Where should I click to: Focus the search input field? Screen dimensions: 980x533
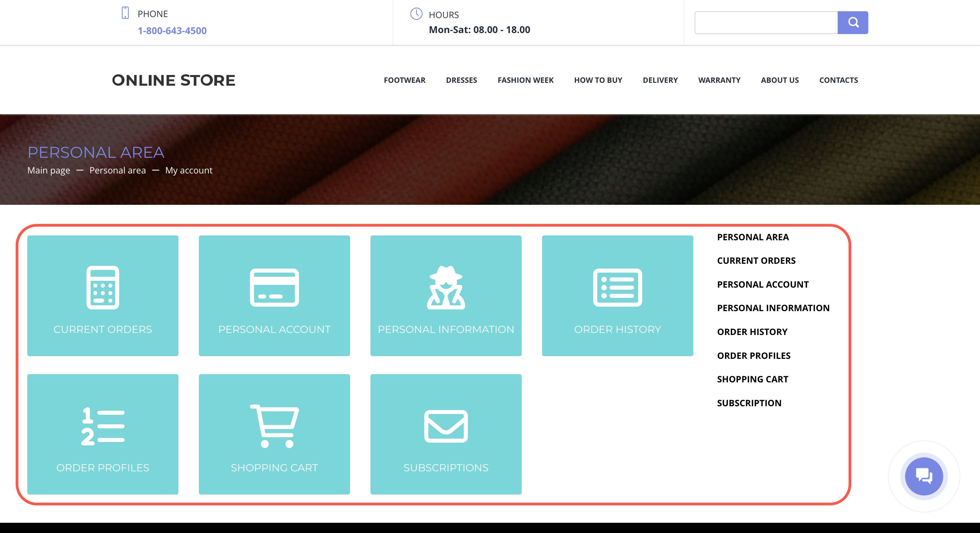tap(766, 22)
